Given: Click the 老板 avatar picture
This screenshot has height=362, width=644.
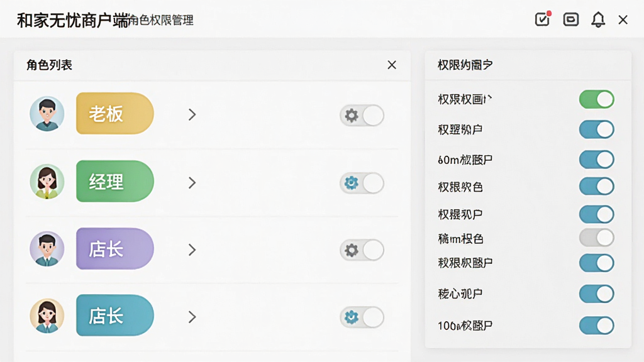Looking at the screenshot, I should [x=47, y=114].
